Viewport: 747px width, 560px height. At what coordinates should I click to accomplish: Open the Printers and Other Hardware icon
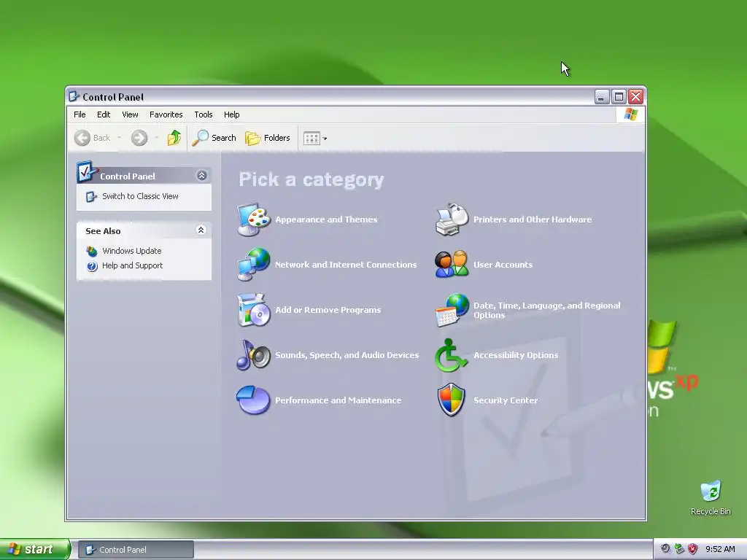452,219
